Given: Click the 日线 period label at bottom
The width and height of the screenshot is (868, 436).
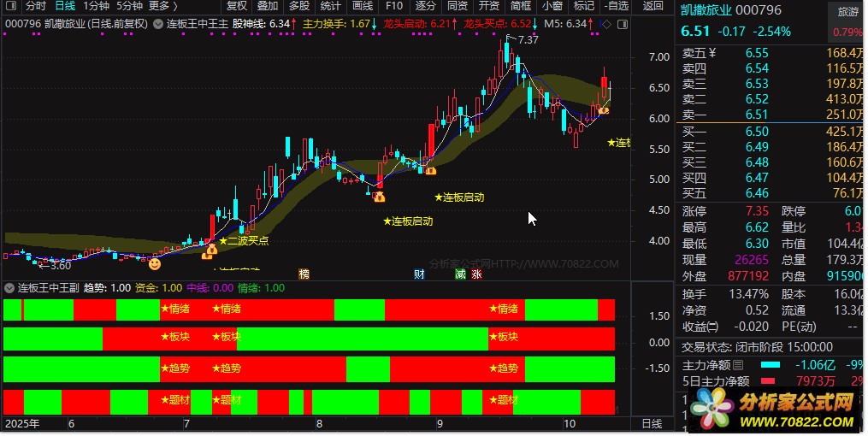Looking at the screenshot, I should [x=652, y=424].
